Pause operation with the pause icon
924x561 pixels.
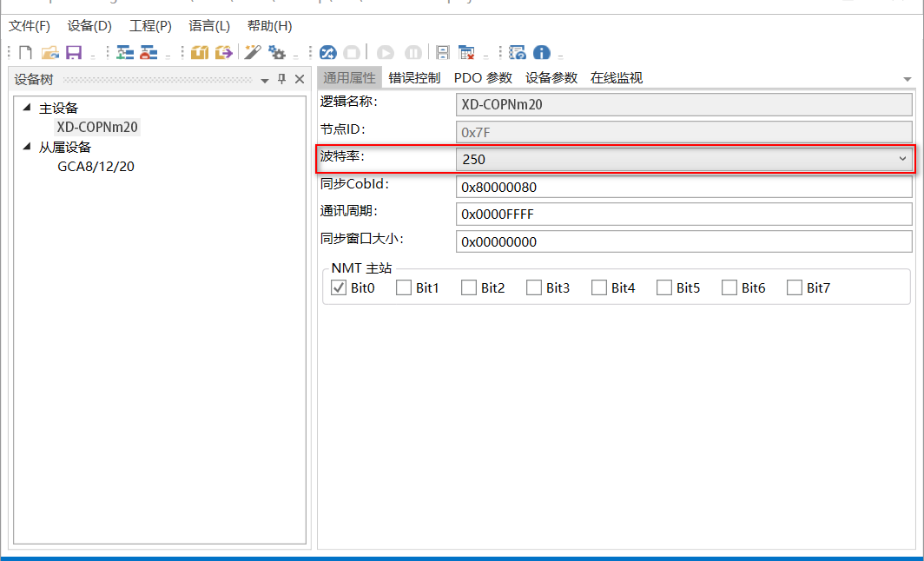tap(413, 52)
